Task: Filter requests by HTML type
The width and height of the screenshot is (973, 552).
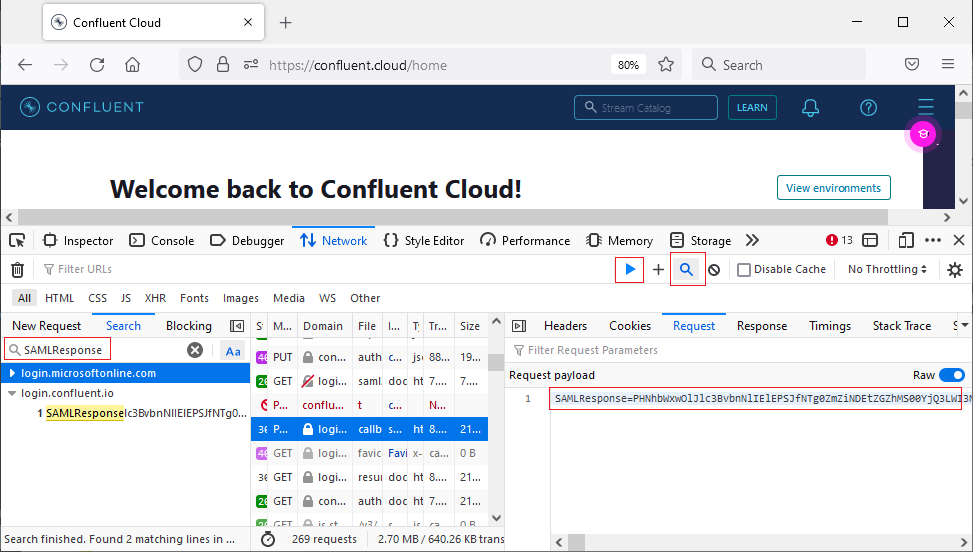Action: click(60, 298)
